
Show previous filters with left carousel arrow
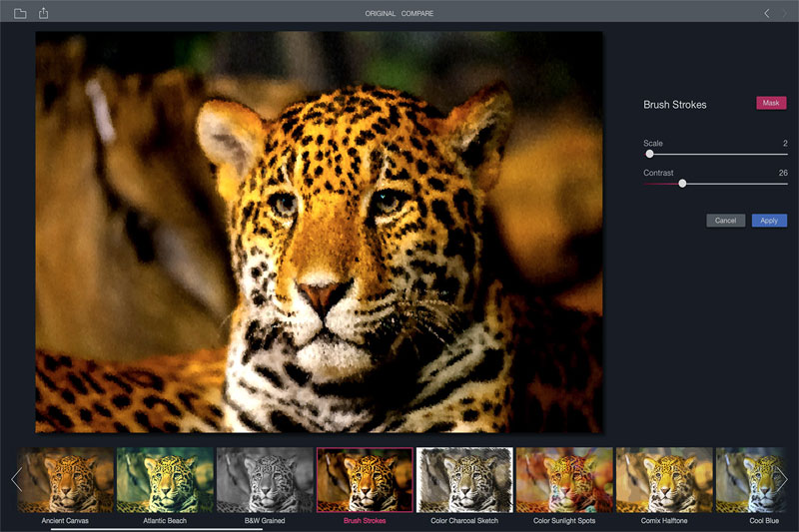click(x=16, y=479)
